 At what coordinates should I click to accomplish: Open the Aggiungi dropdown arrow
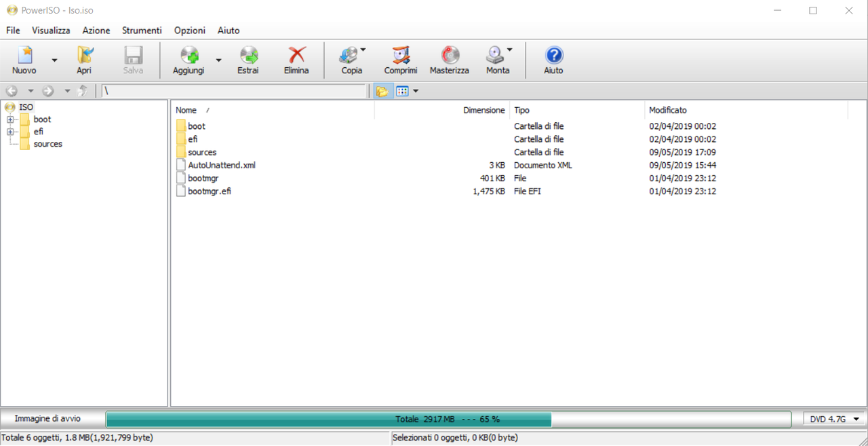click(218, 60)
